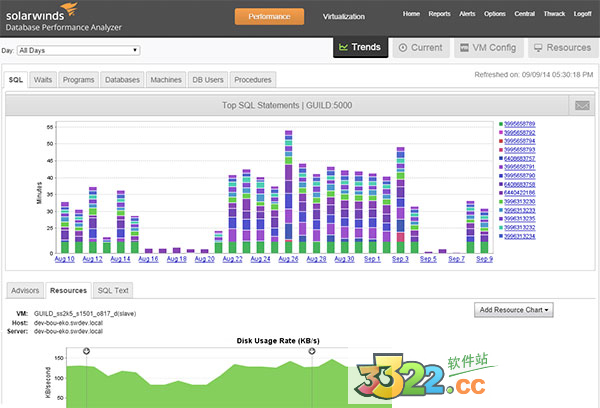Switch to the Current view

421,48
